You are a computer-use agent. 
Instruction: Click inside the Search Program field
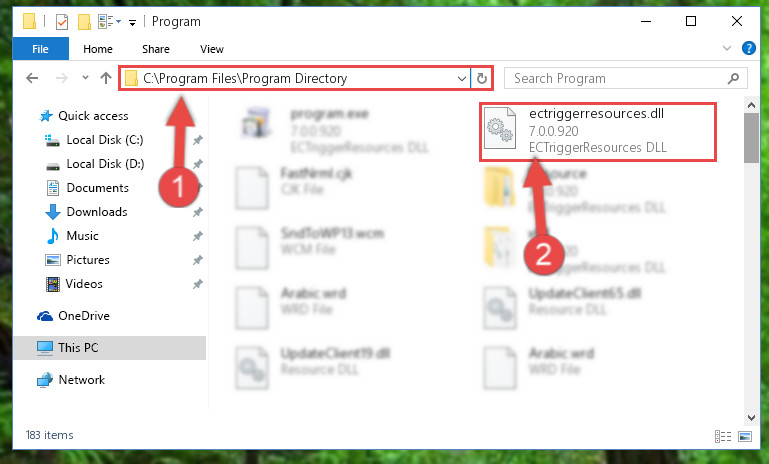pyautogui.click(x=618, y=78)
